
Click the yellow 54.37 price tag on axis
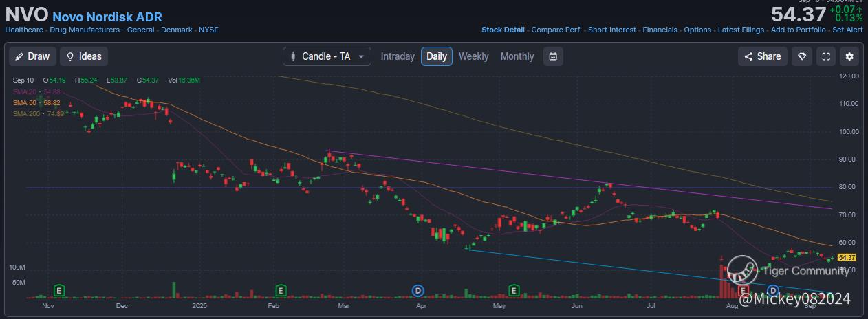coord(847,257)
